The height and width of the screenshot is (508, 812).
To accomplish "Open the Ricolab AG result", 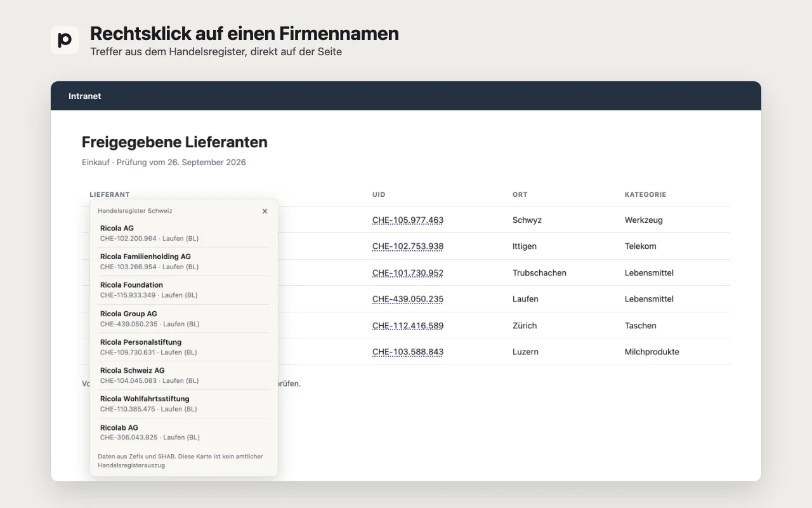I will pyautogui.click(x=184, y=432).
